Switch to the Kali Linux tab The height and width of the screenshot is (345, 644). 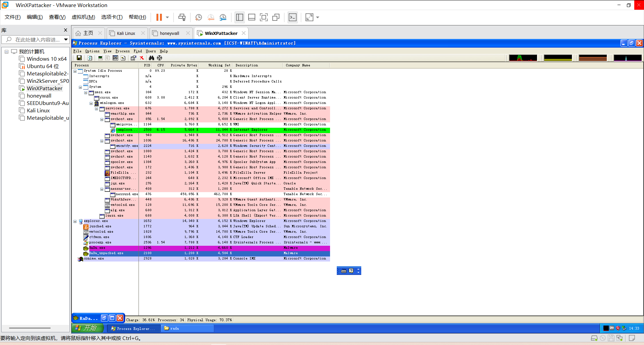tap(126, 33)
